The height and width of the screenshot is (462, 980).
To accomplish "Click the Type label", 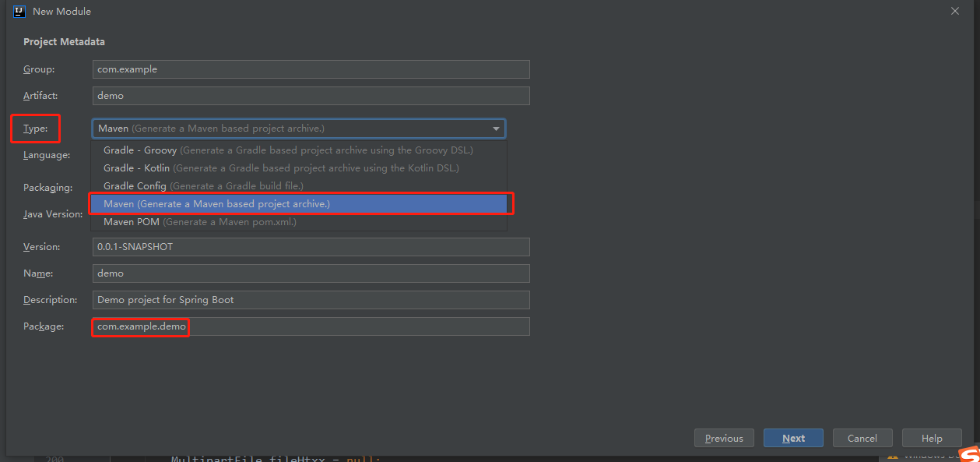I will point(35,129).
